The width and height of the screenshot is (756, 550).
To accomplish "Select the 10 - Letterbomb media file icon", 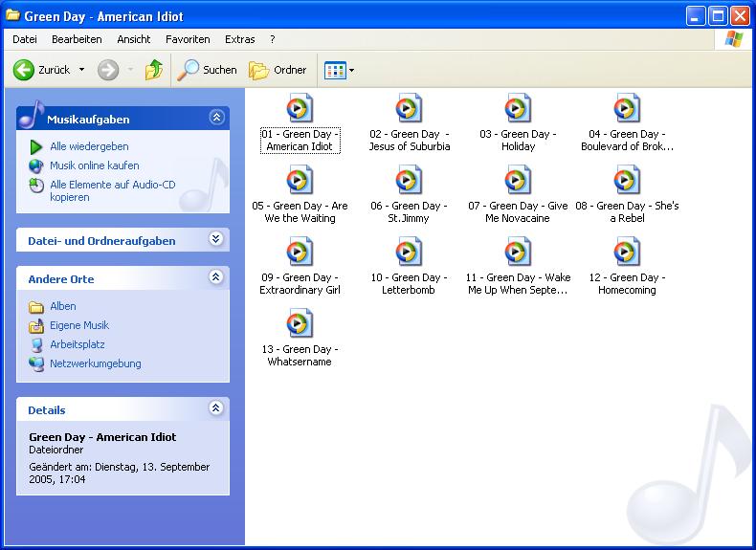I will [409, 252].
